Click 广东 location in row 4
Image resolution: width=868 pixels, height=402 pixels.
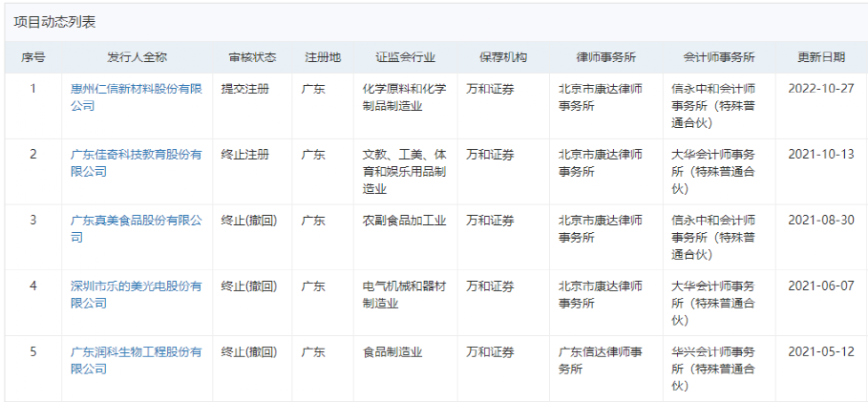[x=313, y=286]
